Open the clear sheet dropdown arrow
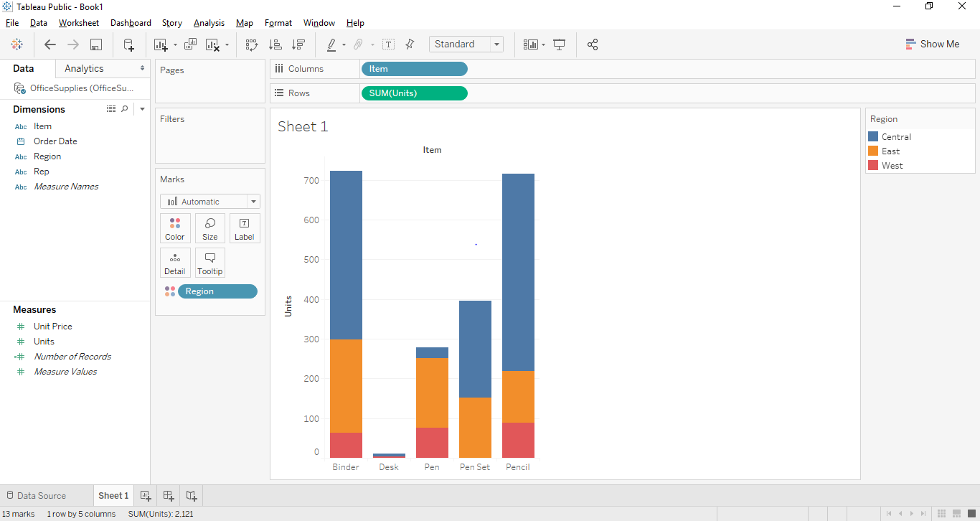Viewport: 980px width, 521px height. click(227, 44)
